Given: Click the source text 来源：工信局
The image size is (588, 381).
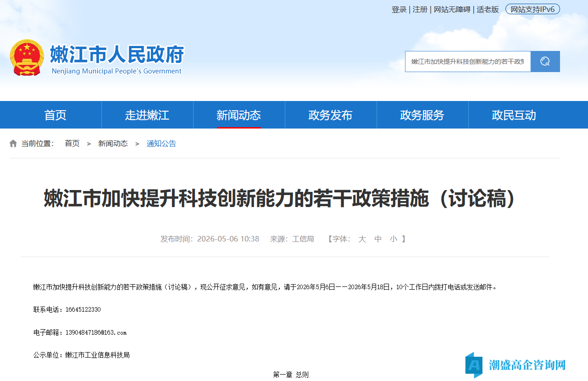Looking at the screenshot, I should 292,239.
